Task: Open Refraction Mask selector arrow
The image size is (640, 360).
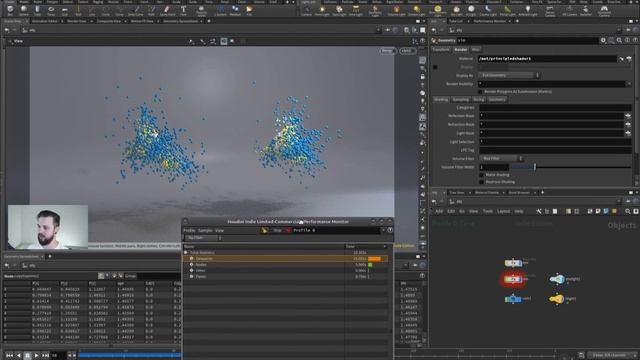Action: (x=628, y=124)
